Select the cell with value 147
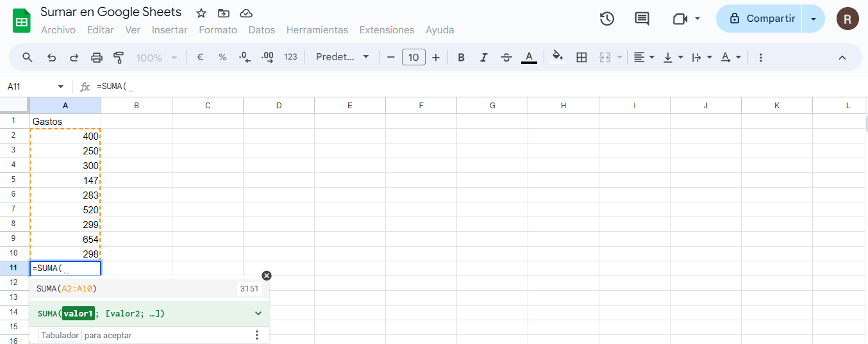Image resolution: width=868 pixels, height=344 pixels. 65,180
